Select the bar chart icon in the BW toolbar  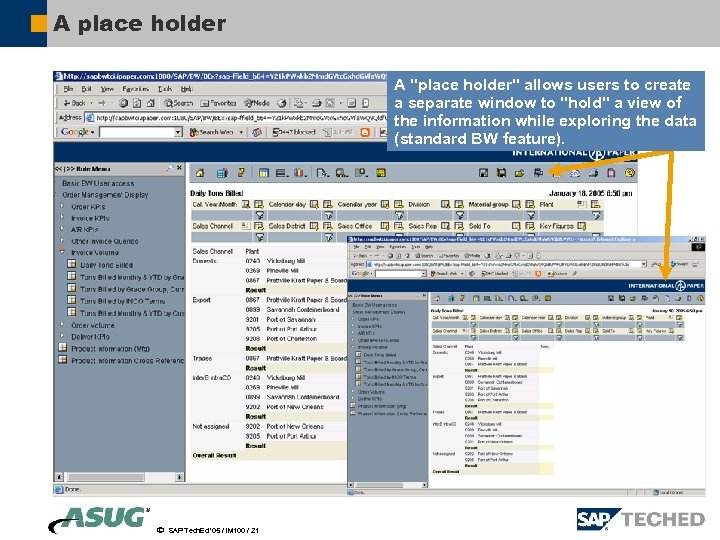[x=299, y=173]
